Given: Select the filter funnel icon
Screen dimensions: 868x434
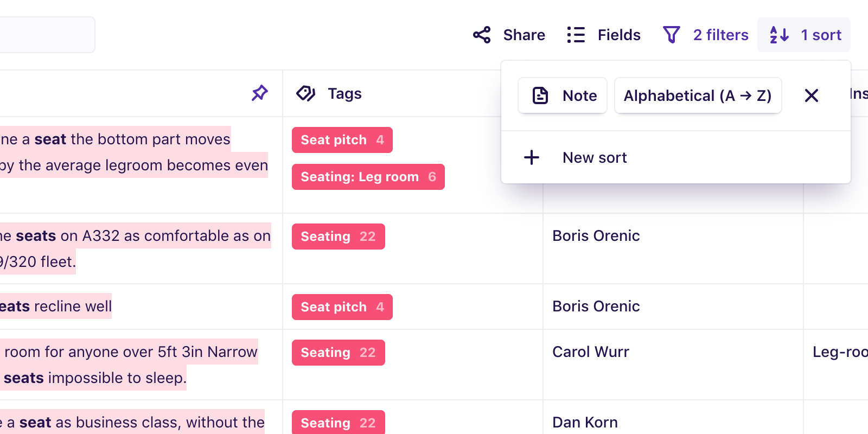Looking at the screenshot, I should point(671,34).
